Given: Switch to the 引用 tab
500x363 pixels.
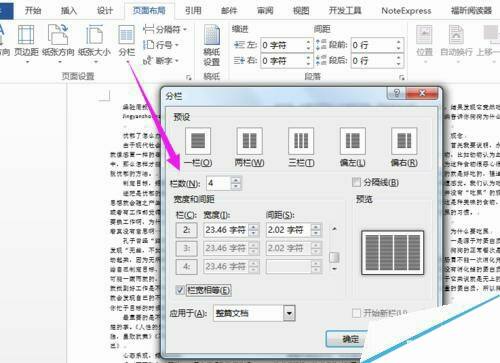Looking at the screenshot, I should [x=193, y=11].
